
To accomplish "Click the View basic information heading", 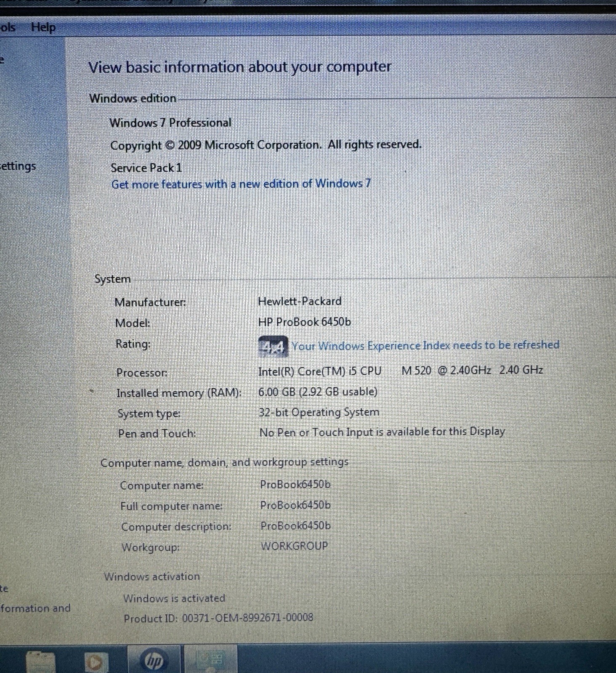I will [240, 67].
